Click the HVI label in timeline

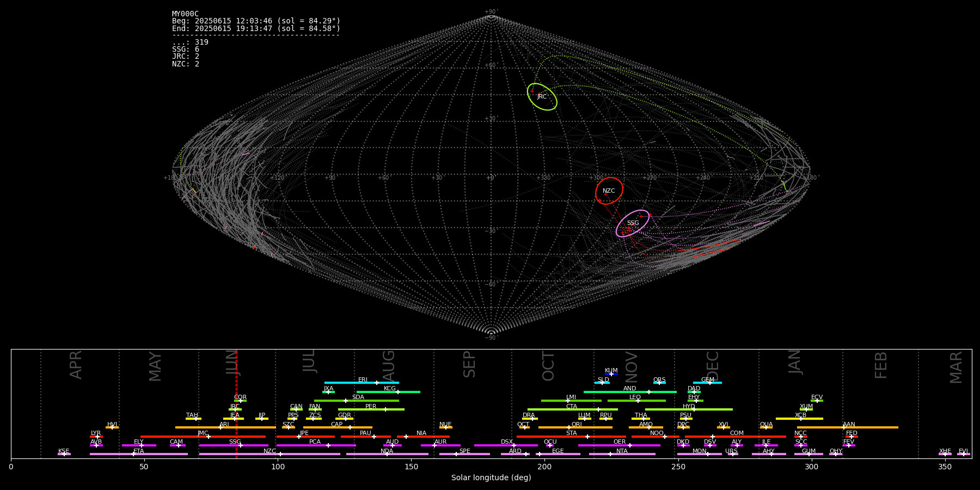point(112,425)
